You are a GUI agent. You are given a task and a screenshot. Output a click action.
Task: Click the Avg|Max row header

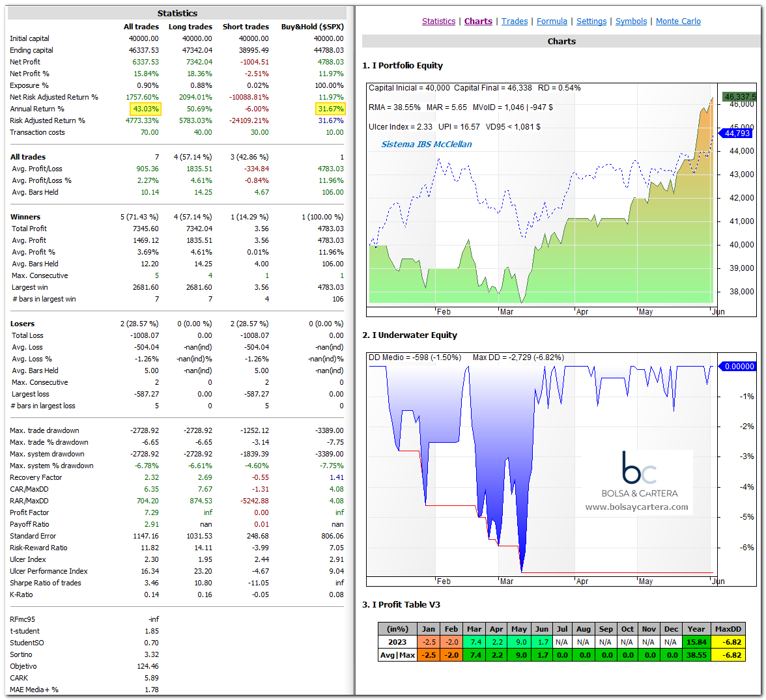click(397, 656)
